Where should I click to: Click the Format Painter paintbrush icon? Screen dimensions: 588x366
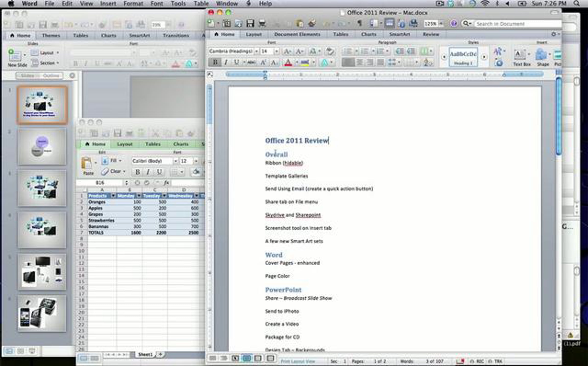coord(312,24)
